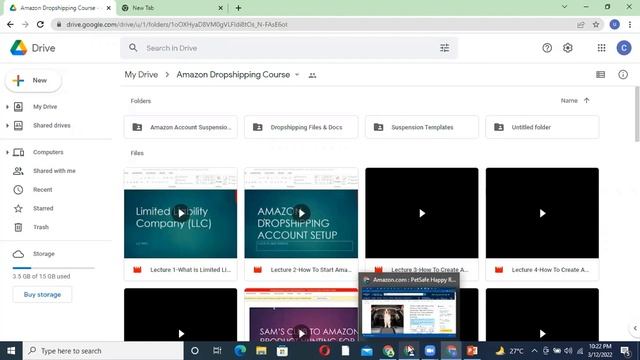Viewport: 640px width, 360px height.
Task: Show folder details info icon
Action: click(x=623, y=75)
